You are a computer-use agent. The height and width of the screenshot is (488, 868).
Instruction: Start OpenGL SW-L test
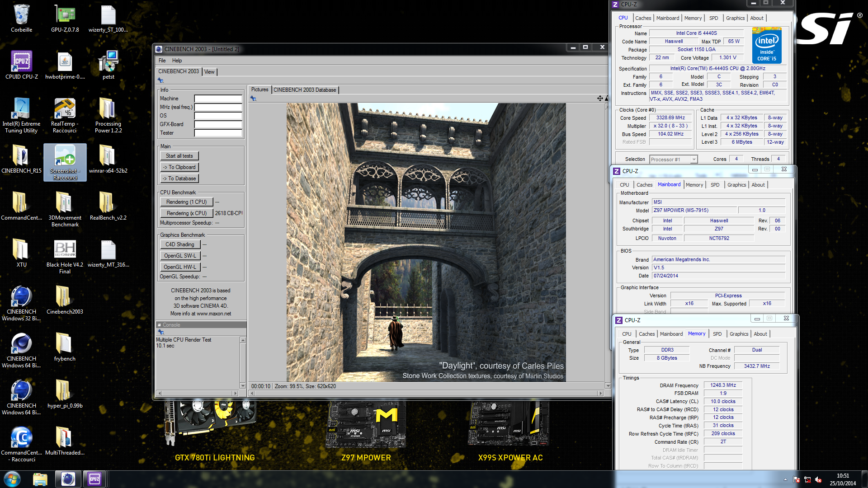point(179,256)
